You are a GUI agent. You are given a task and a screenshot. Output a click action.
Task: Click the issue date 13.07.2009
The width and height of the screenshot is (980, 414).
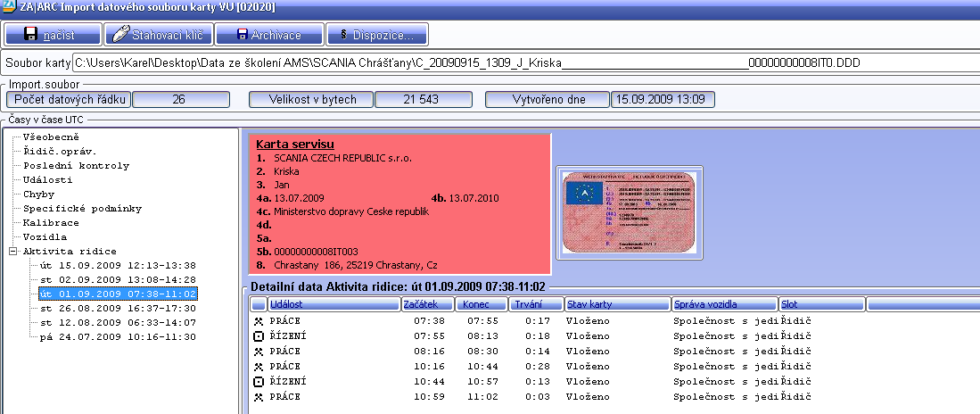point(299,198)
